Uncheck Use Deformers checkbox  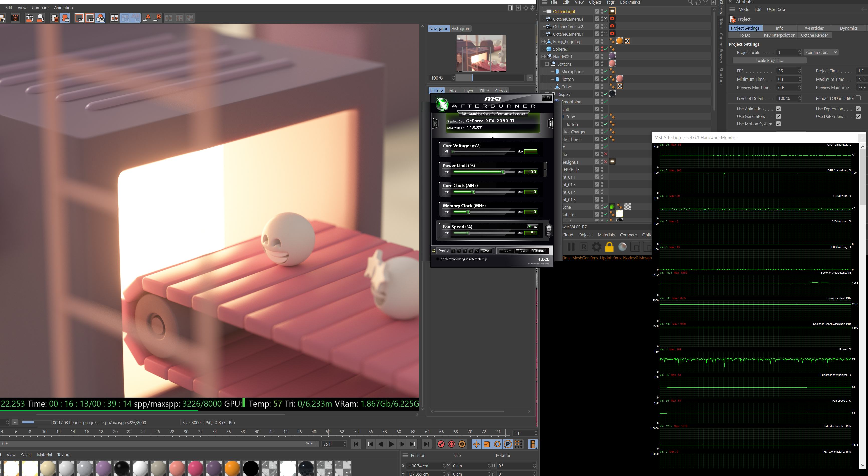tap(858, 116)
